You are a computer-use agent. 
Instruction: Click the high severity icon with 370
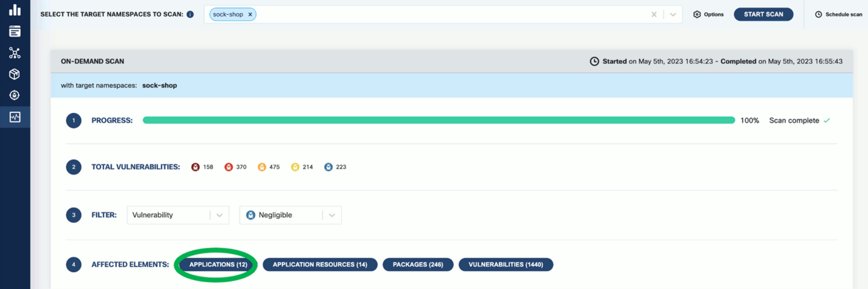coord(229,167)
